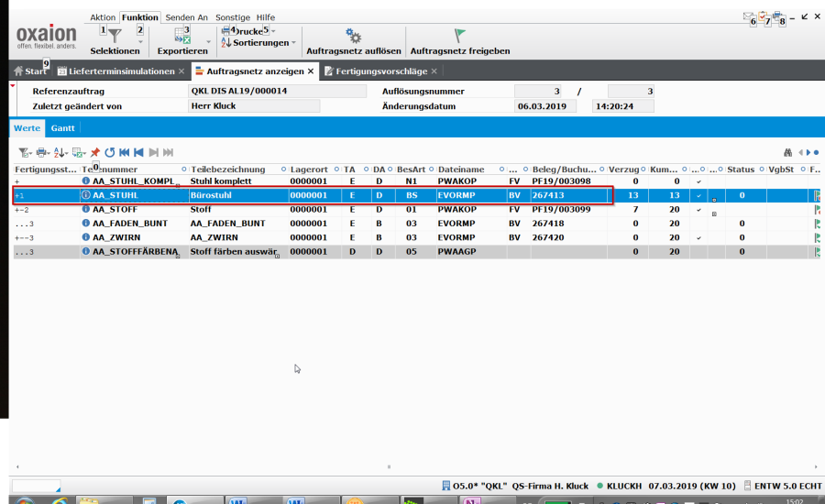The image size is (825, 504).
Task: Go to the Start tab
Action: click(x=31, y=71)
